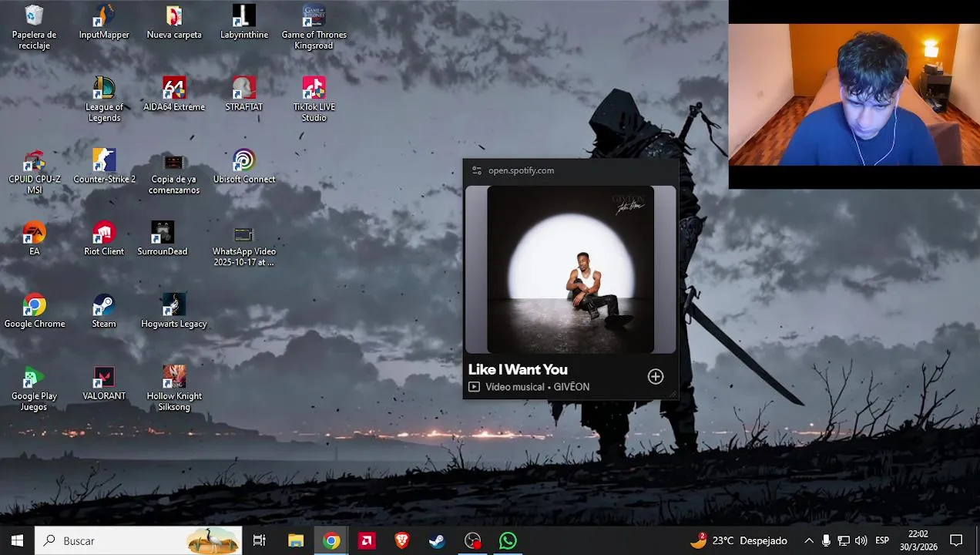Click the Like I Want You album artwork
Image resolution: width=980 pixels, height=555 pixels.
(x=570, y=269)
